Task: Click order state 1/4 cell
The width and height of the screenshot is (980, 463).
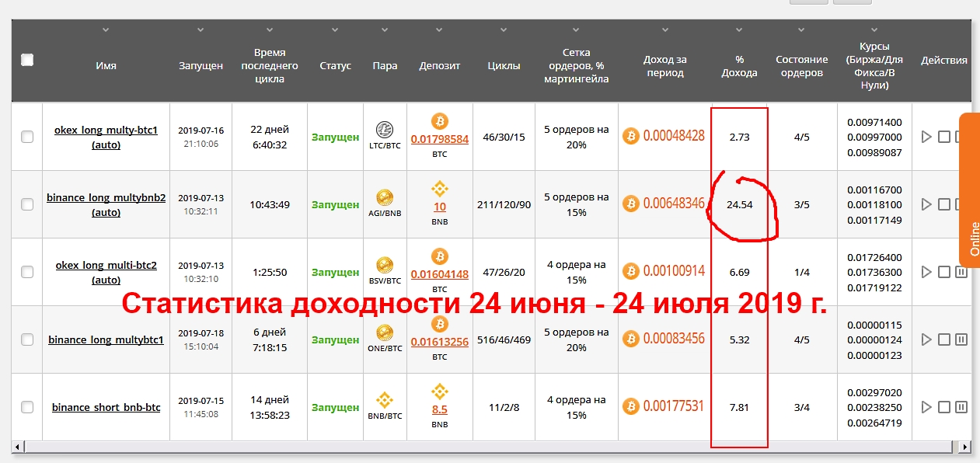Action: click(x=801, y=272)
